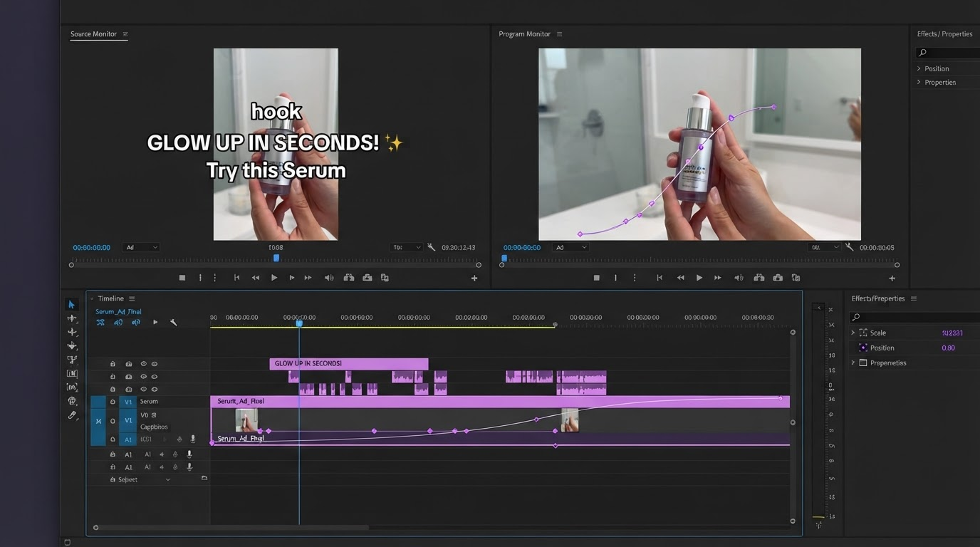Open the timeline wrench settings icon
Screen dimensions: 980x547
(x=173, y=323)
